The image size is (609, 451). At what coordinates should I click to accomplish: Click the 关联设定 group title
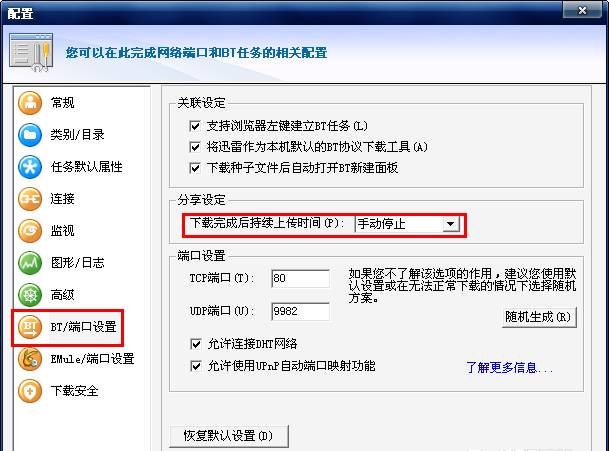(202, 103)
